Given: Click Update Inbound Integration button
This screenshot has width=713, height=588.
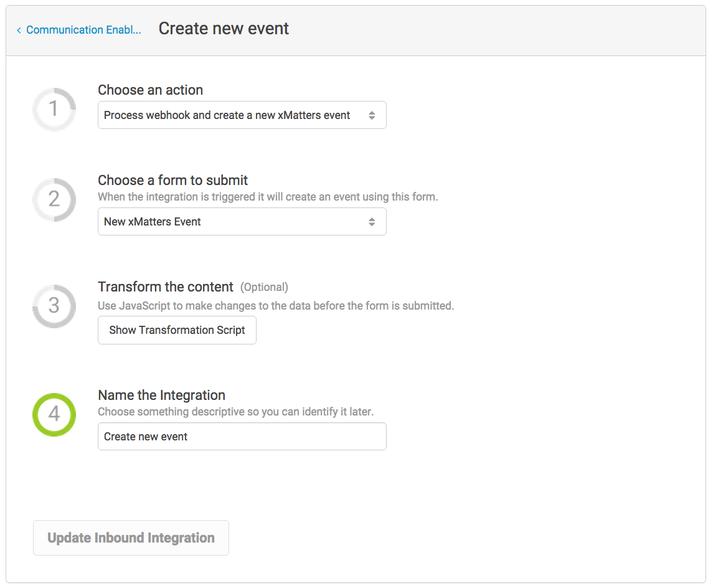Looking at the screenshot, I should tap(131, 538).
